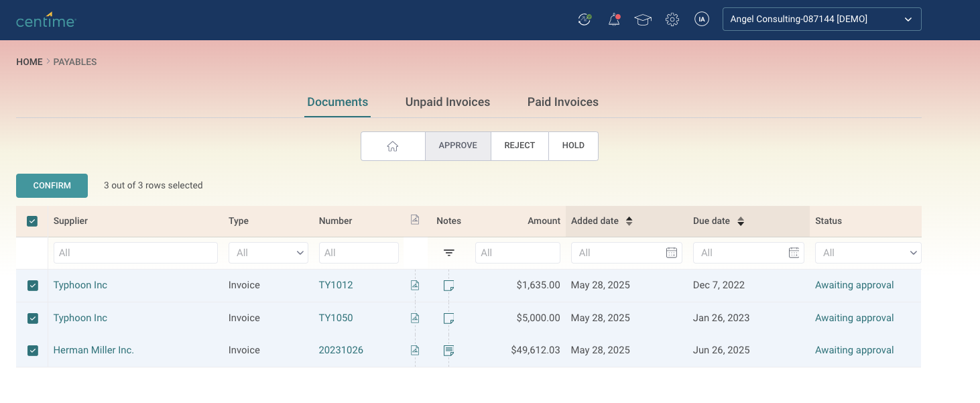This screenshot has width=980, height=403.
Task: Open Typhoon Inc supplier for TY1050
Action: pyautogui.click(x=80, y=318)
